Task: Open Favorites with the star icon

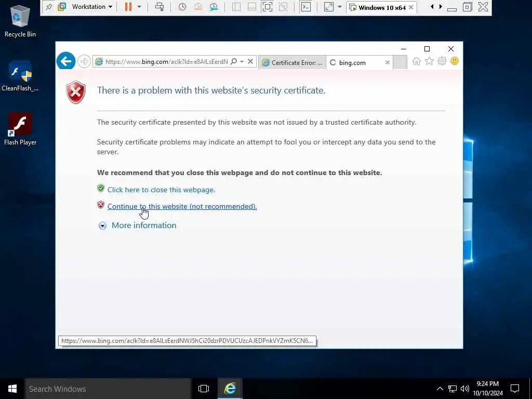Action: point(429,61)
